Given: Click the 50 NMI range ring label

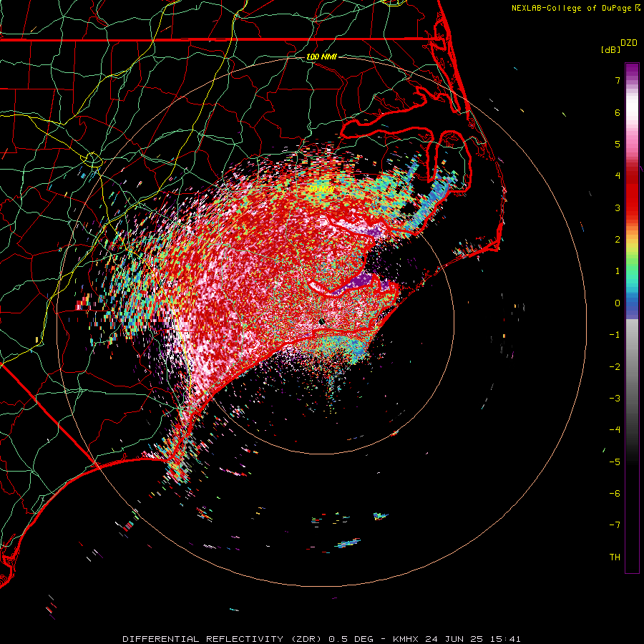Looking at the screenshot, I should 321,189.
